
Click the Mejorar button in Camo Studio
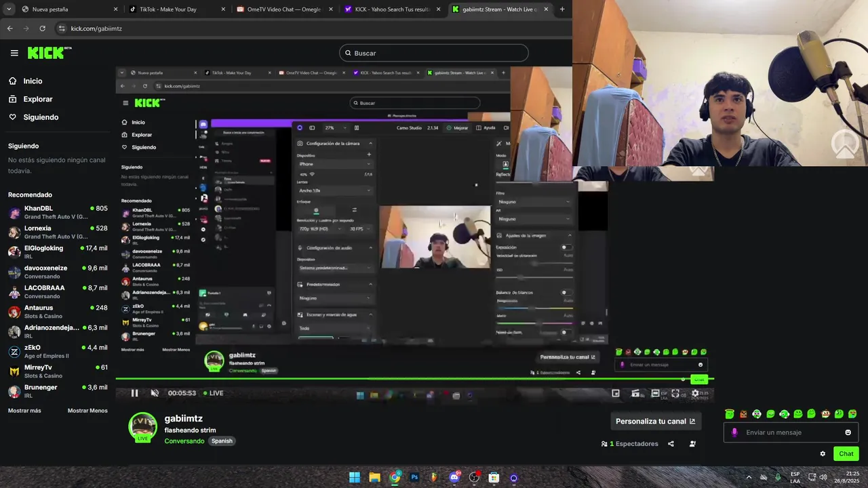point(458,127)
